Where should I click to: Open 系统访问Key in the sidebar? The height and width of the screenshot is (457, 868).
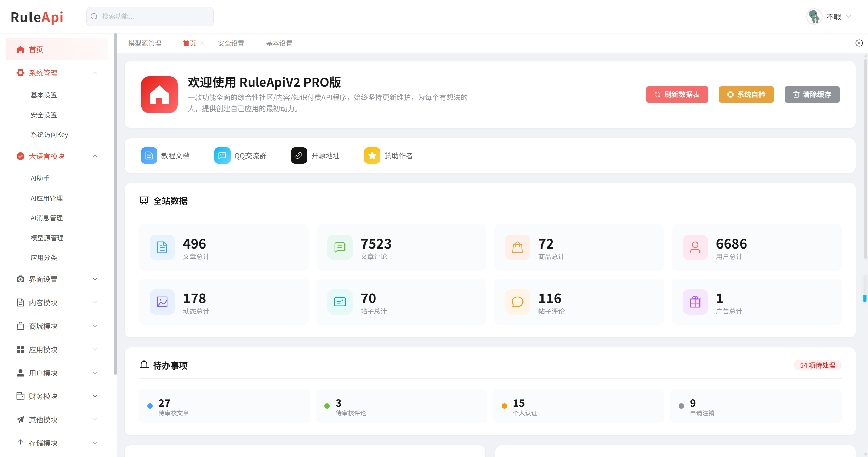tap(50, 135)
